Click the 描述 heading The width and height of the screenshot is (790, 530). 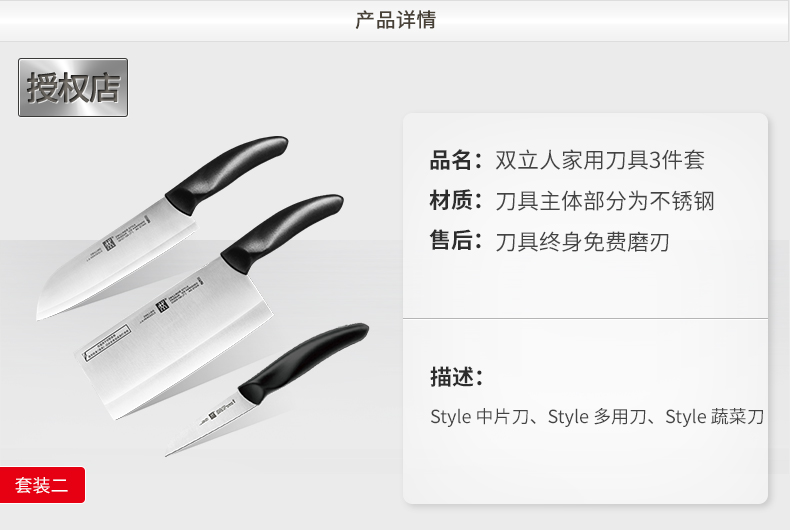(x=456, y=377)
